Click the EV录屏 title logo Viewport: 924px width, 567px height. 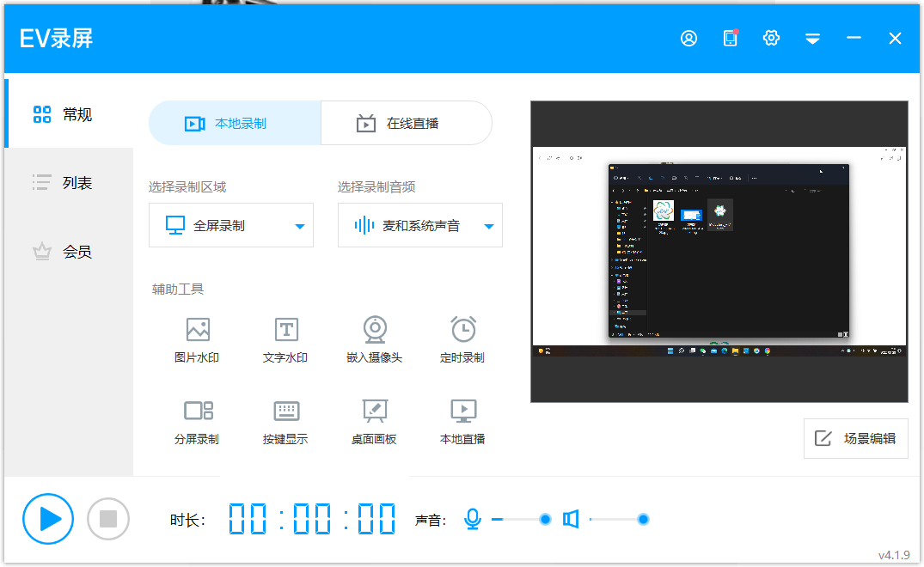pos(57,39)
